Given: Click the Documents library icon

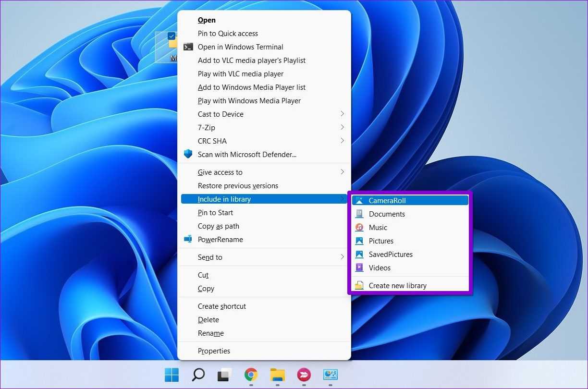Looking at the screenshot, I should point(359,214).
